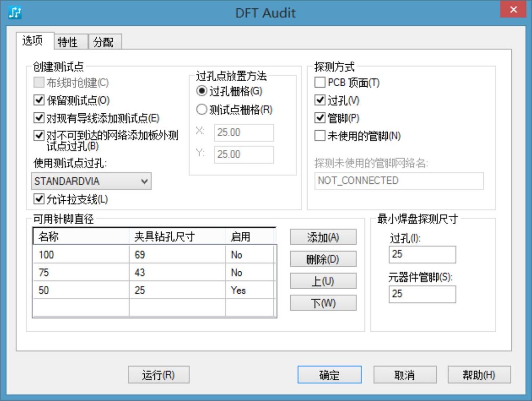Close the DFT Audit dialog
532x401 pixels.
click(x=513, y=10)
